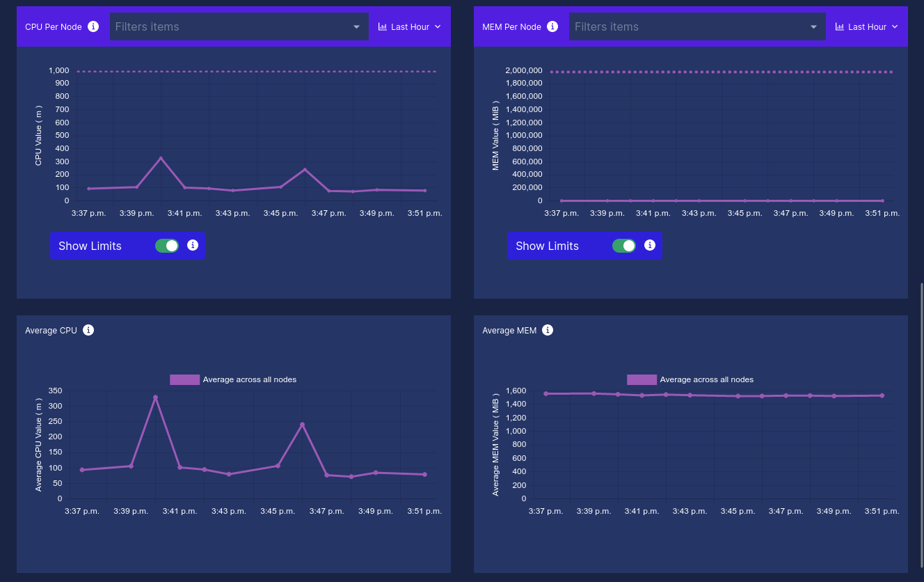Open the CPU Last Hour time range chevron
Image resolution: width=924 pixels, height=582 pixels.
click(438, 26)
